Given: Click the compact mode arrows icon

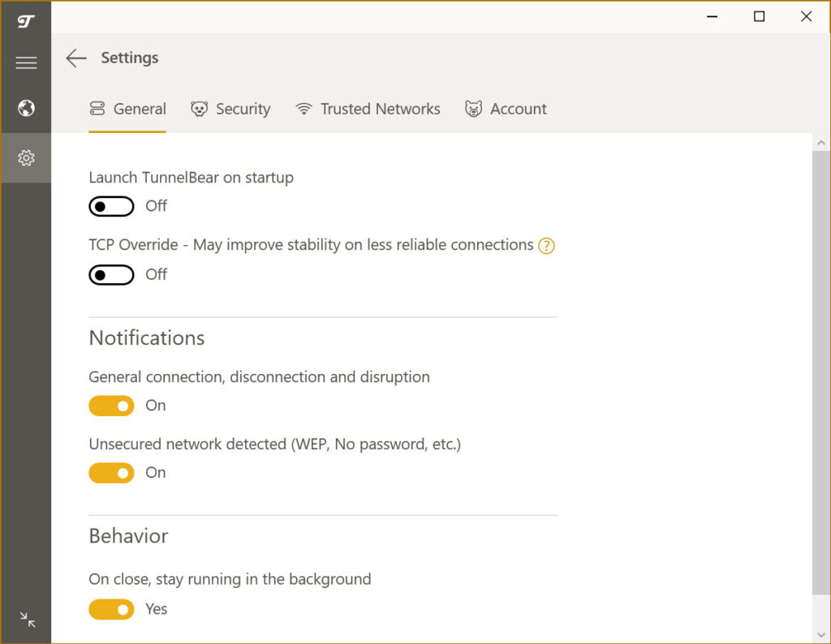Looking at the screenshot, I should tap(27, 620).
